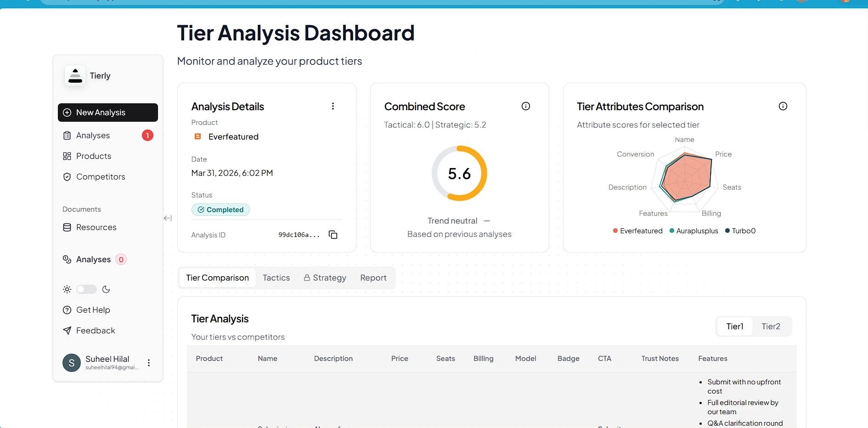Click Tier Attributes Comparison info icon
The image size is (868, 428).
783,106
